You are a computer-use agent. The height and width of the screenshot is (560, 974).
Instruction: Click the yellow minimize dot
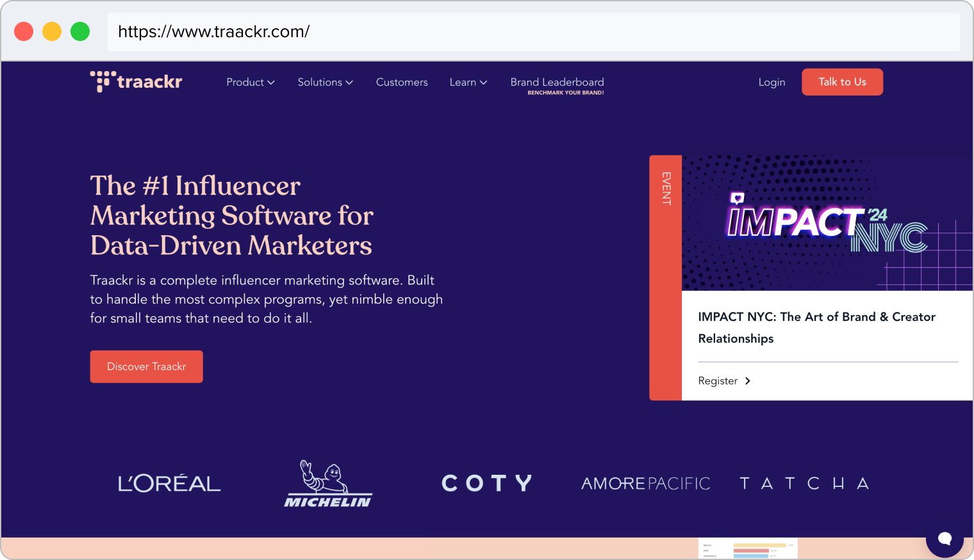[x=52, y=31]
